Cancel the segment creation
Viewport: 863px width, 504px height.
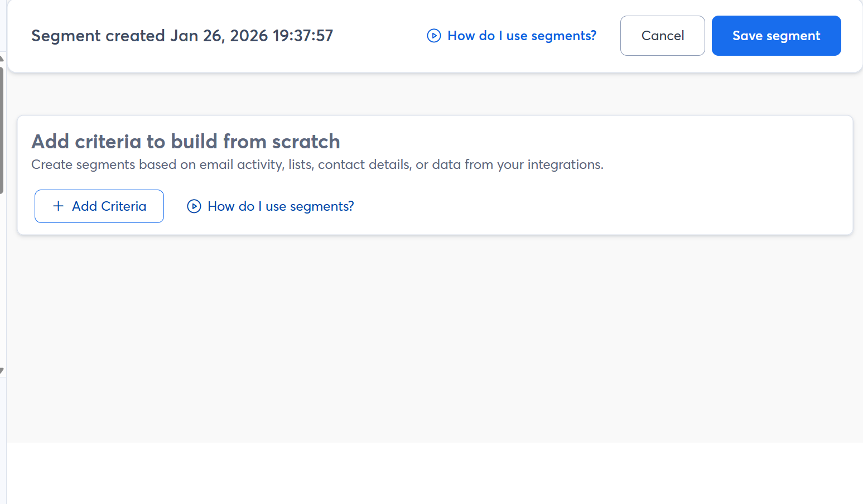coord(662,36)
